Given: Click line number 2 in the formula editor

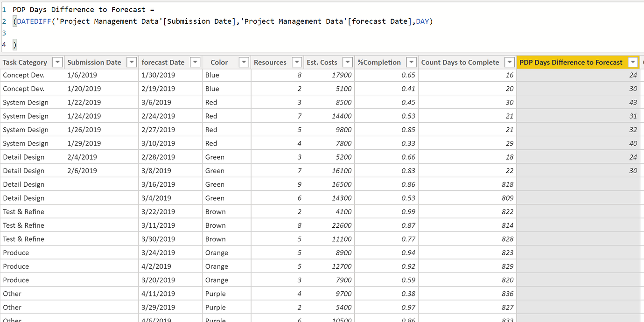Looking at the screenshot, I should [3, 21].
